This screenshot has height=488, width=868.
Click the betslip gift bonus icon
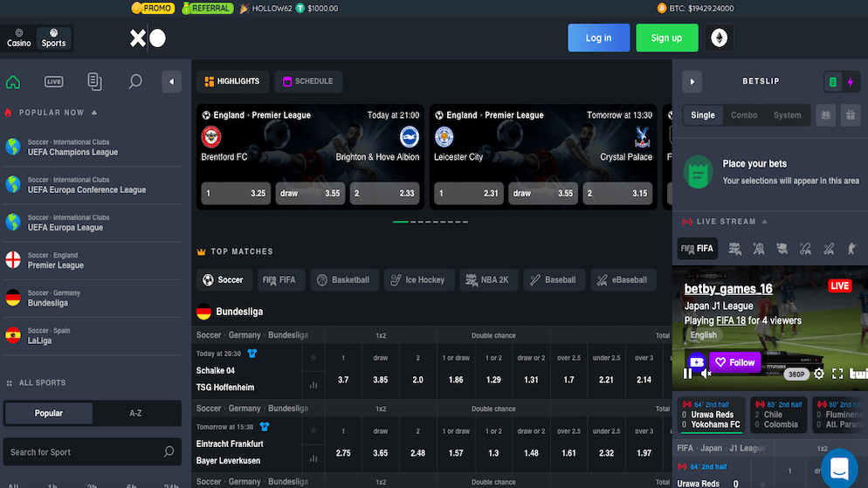click(x=851, y=115)
